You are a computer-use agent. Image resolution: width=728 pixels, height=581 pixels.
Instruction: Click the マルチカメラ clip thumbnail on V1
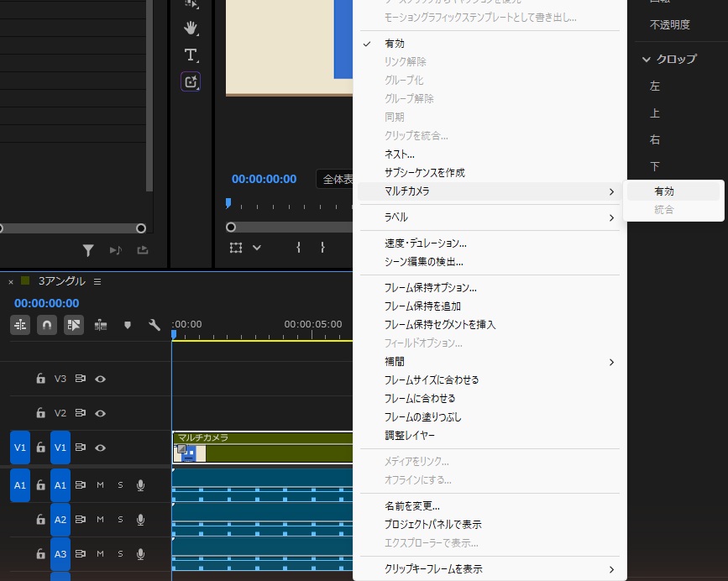point(190,453)
